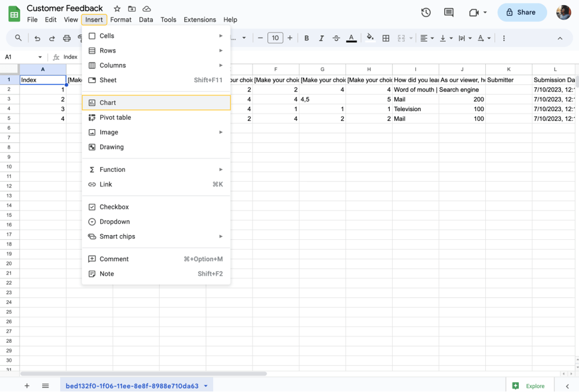Toggle strikethrough formatting
Screen dimensions: 579x392
336,38
